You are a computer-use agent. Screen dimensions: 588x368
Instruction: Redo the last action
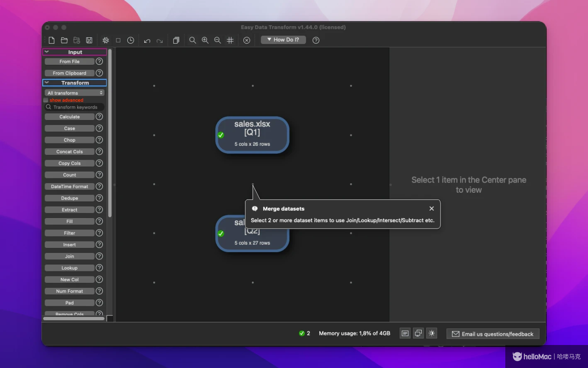pyautogui.click(x=159, y=40)
